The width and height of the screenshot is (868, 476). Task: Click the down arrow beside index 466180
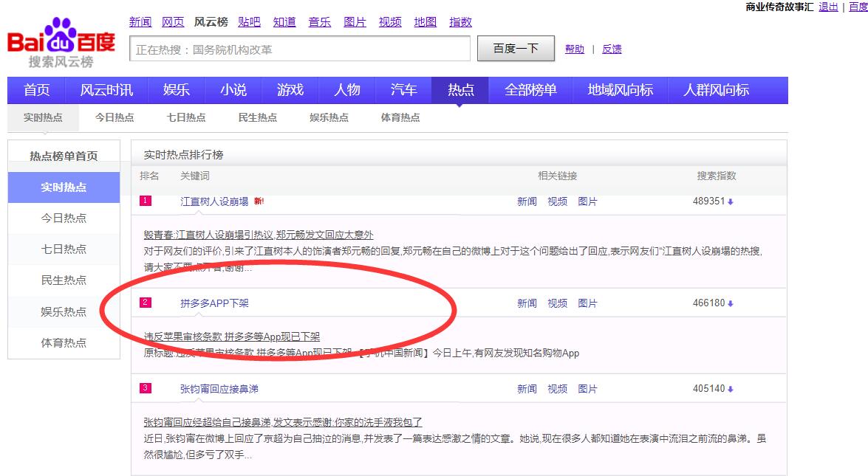point(731,303)
